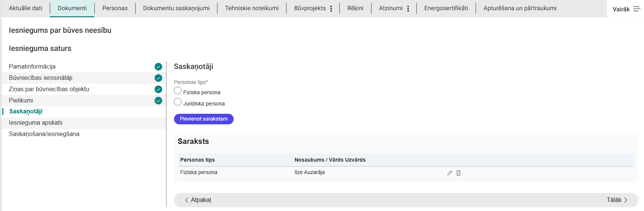Open the Dokumentu saskaņojumi tab
The height and width of the screenshot is (211, 644).
pos(176,8)
